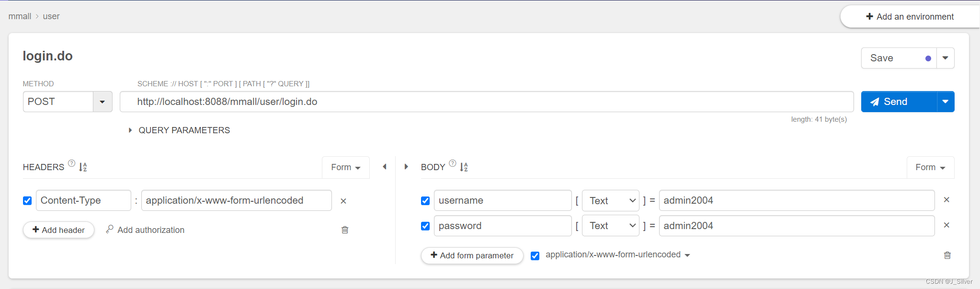
Task: Delete body form parameters with trash icon
Action: 947,255
